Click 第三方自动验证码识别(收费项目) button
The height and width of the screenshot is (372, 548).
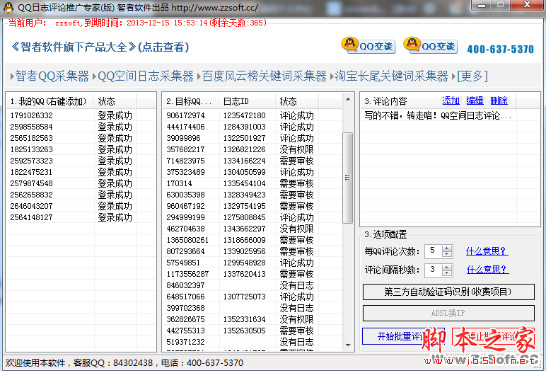point(449,292)
